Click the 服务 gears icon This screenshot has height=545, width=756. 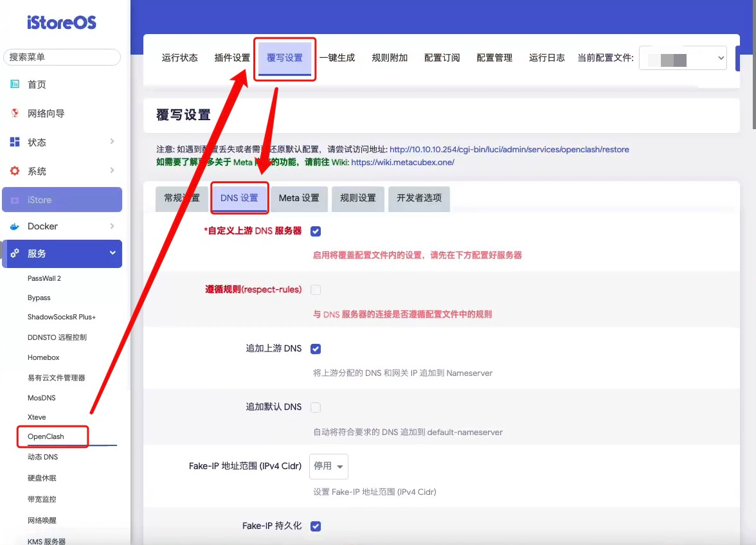point(15,253)
